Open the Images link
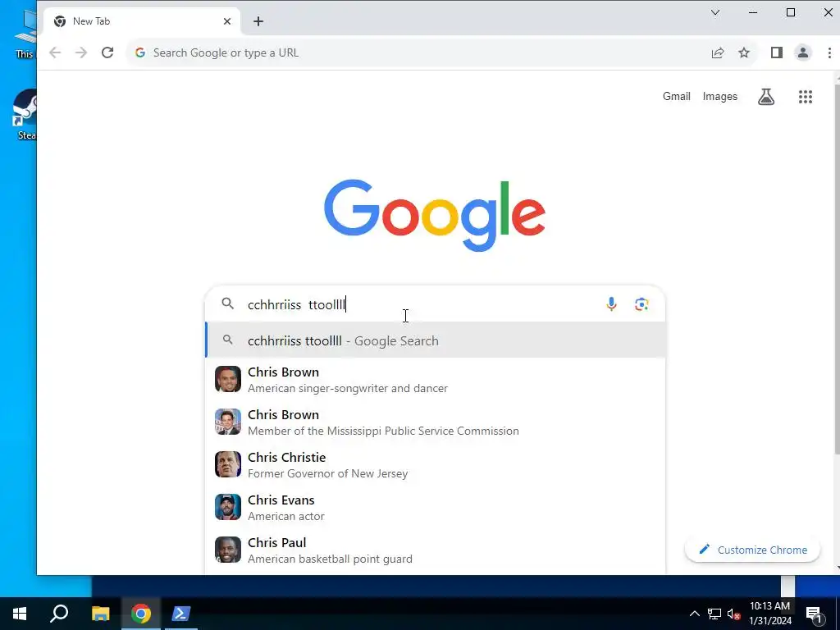 [719, 97]
